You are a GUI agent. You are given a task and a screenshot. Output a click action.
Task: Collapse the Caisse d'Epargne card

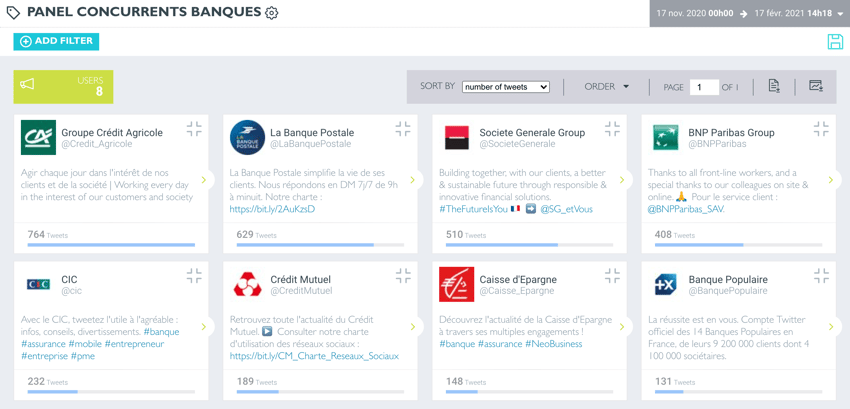pyautogui.click(x=612, y=276)
